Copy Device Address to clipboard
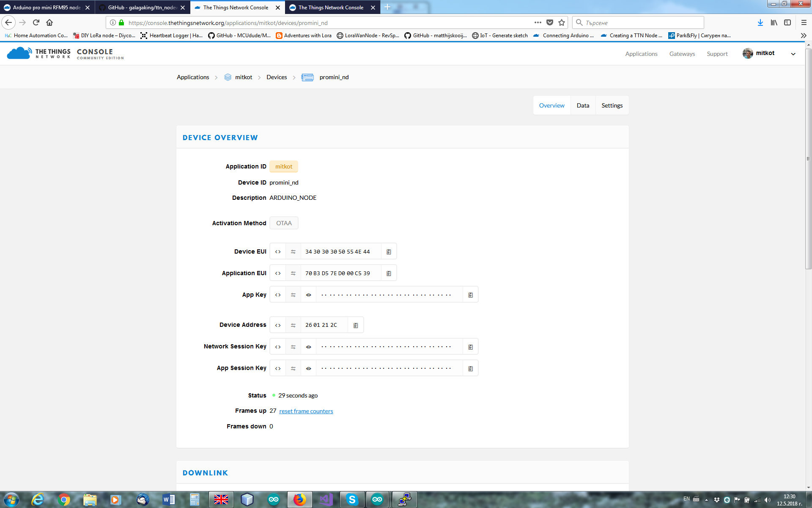 356,325
